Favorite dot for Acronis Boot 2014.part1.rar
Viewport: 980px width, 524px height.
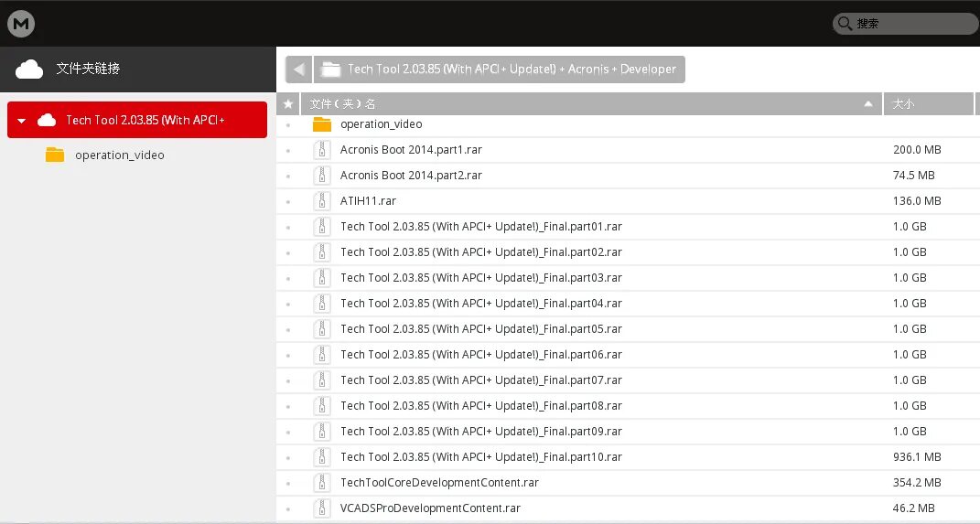(288, 151)
